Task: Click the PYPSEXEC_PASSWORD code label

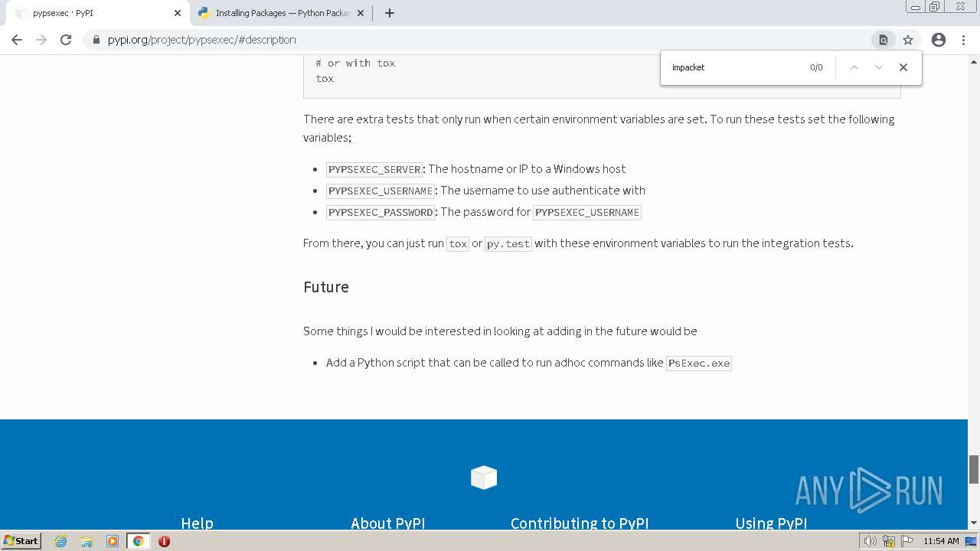Action: click(381, 212)
